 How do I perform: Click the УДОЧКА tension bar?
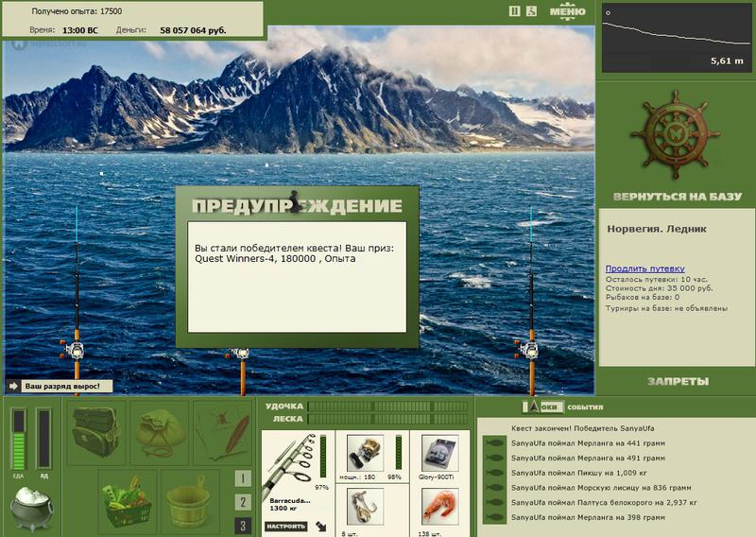tap(387, 407)
